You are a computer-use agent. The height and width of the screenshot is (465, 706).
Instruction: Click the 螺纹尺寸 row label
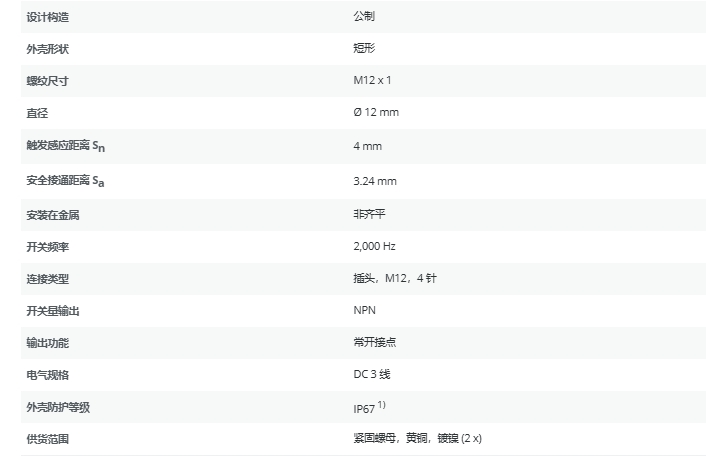point(48,80)
